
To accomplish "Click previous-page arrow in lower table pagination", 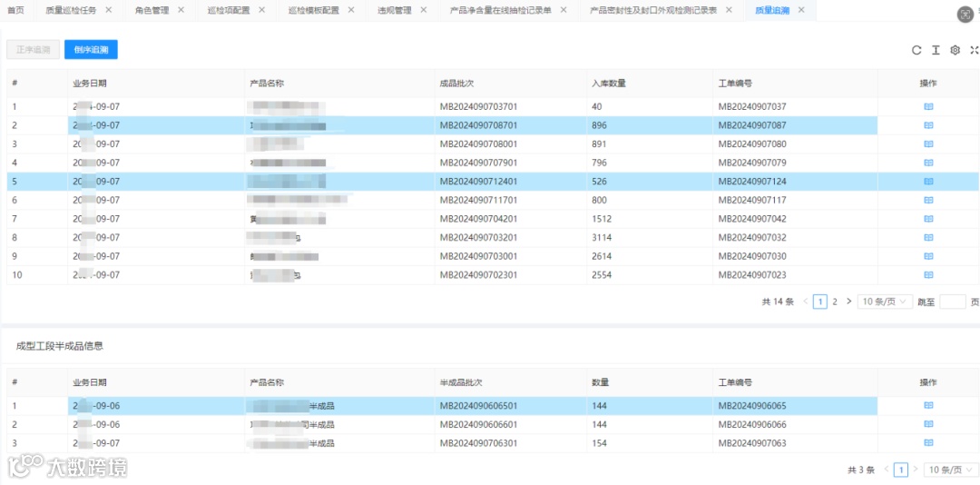I will pyautogui.click(x=887, y=470).
